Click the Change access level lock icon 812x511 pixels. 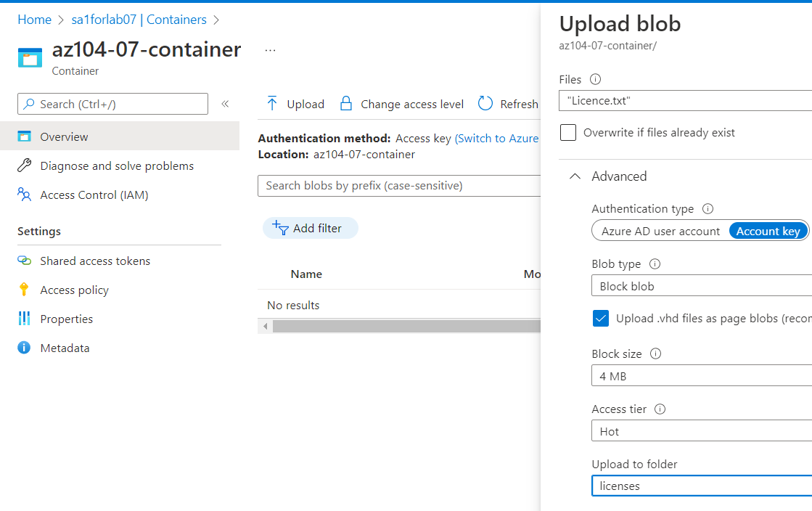pos(346,104)
